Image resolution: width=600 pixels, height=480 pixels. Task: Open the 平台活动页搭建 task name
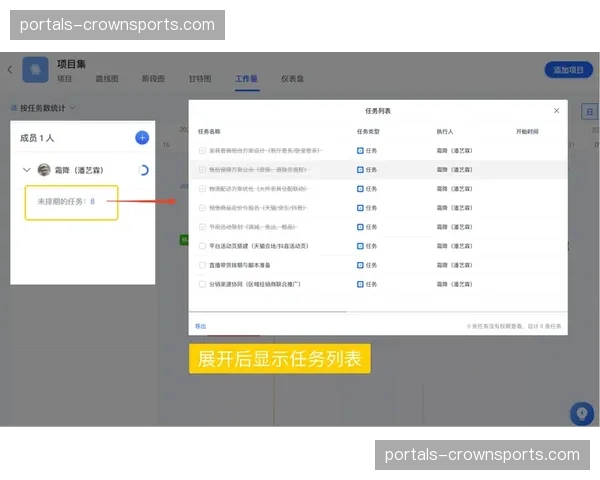tap(259, 246)
